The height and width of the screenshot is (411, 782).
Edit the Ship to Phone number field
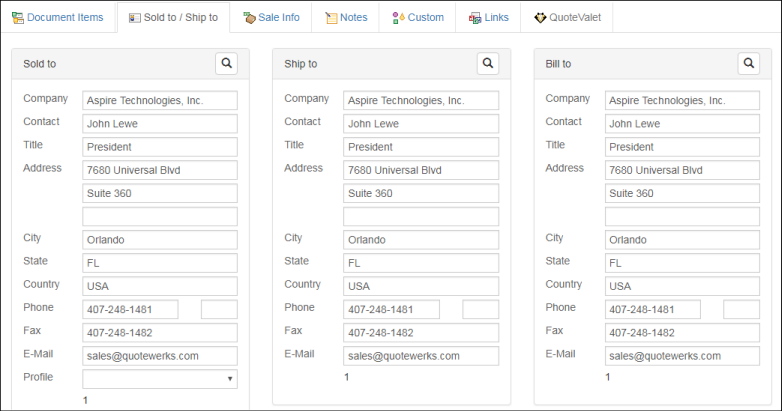pyautogui.click(x=391, y=309)
